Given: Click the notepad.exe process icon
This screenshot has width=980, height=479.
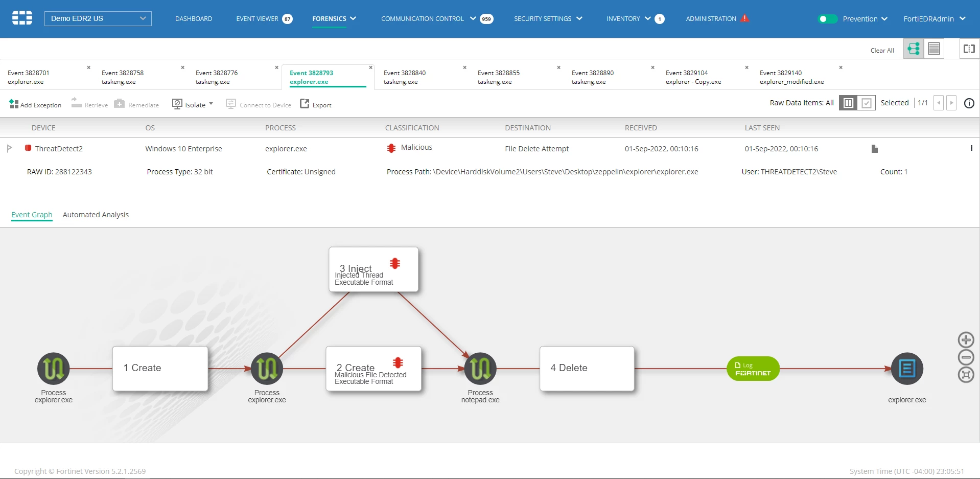Looking at the screenshot, I should (x=480, y=369).
